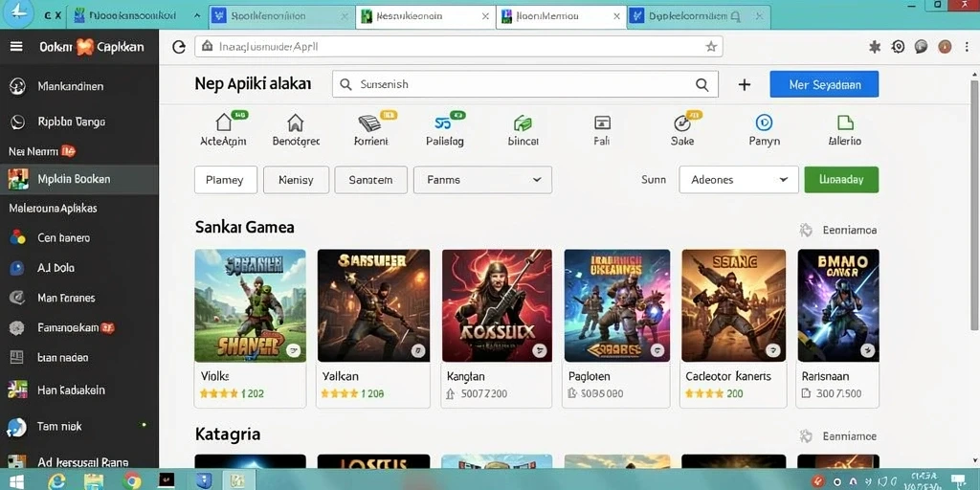
Task: Switch to the Spontkenonition browser tab
Action: coord(280,16)
